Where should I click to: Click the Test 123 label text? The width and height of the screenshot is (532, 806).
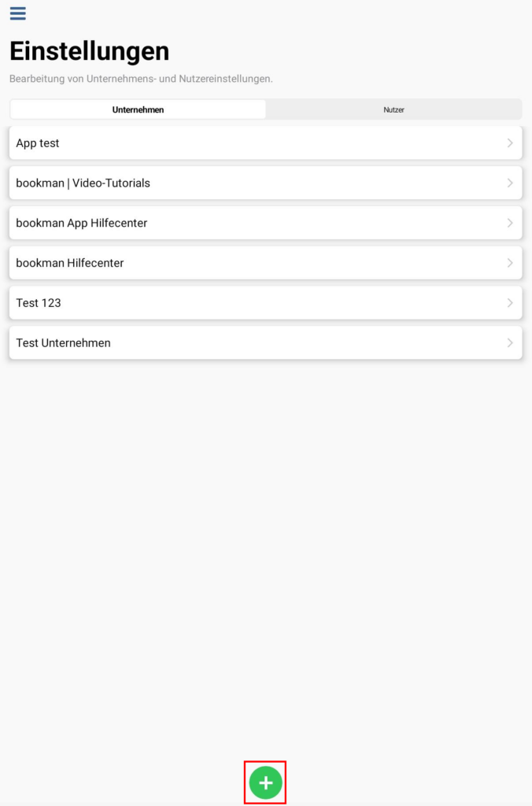pyautogui.click(x=39, y=303)
